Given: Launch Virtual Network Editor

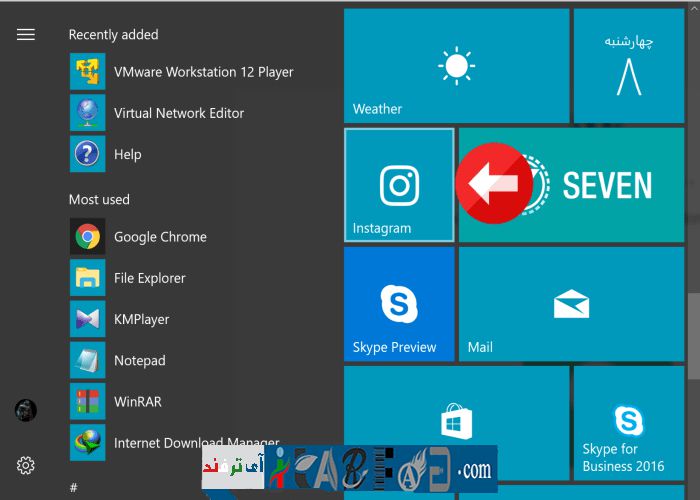Looking at the screenshot, I should [x=178, y=113].
